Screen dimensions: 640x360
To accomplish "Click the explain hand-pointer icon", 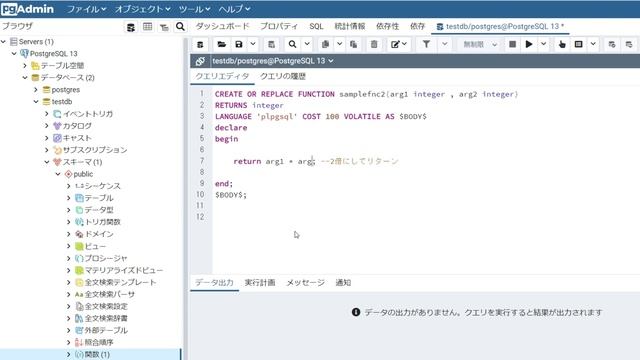I will pyautogui.click(x=562, y=44).
